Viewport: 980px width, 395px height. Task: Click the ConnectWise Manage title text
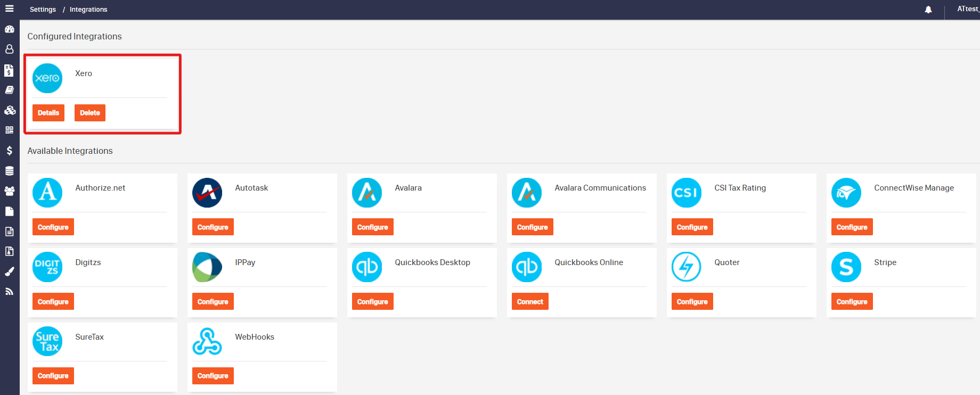pos(914,188)
